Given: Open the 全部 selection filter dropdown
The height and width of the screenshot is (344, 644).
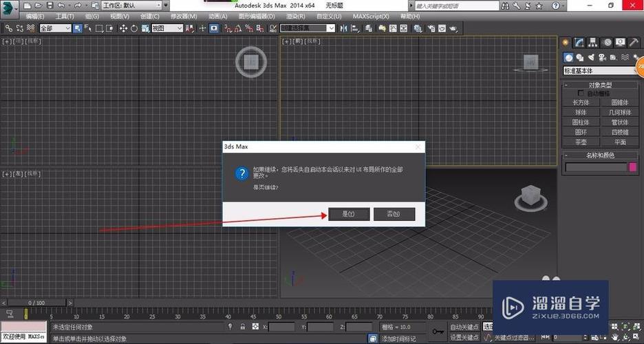Looking at the screenshot, I should click(56, 28).
